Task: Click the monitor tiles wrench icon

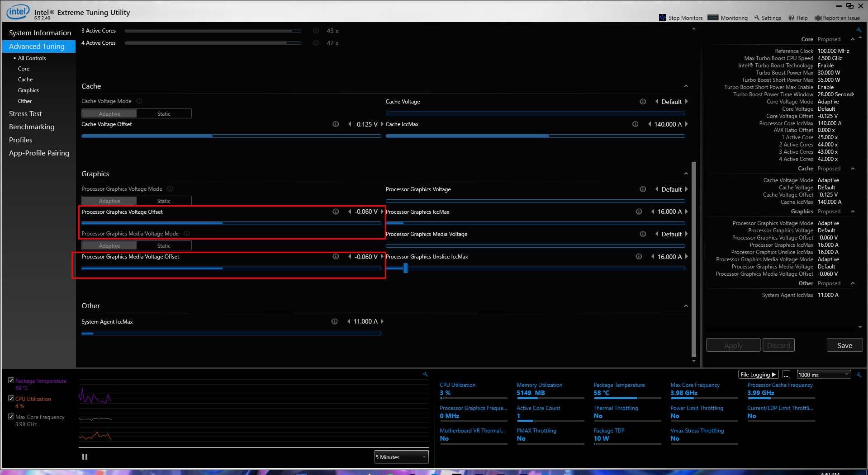Action: (x=859, y=375)
